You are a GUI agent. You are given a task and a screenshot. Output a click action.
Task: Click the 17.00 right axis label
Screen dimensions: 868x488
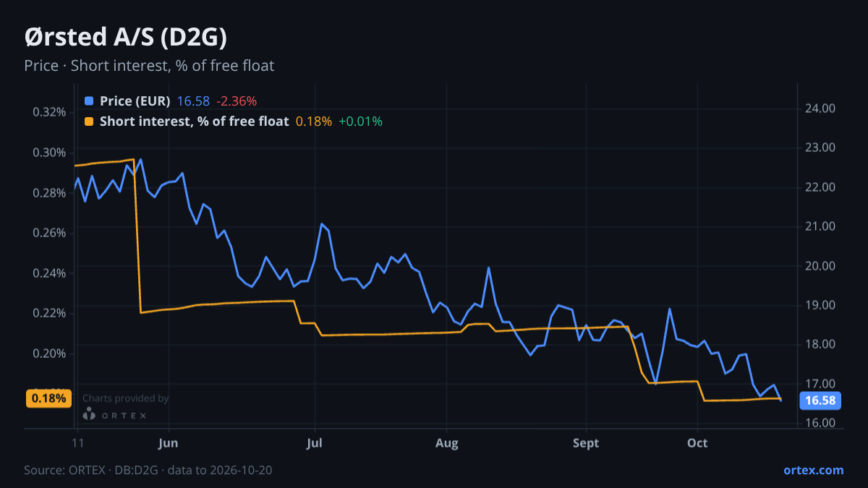click(x=820, y=384)
